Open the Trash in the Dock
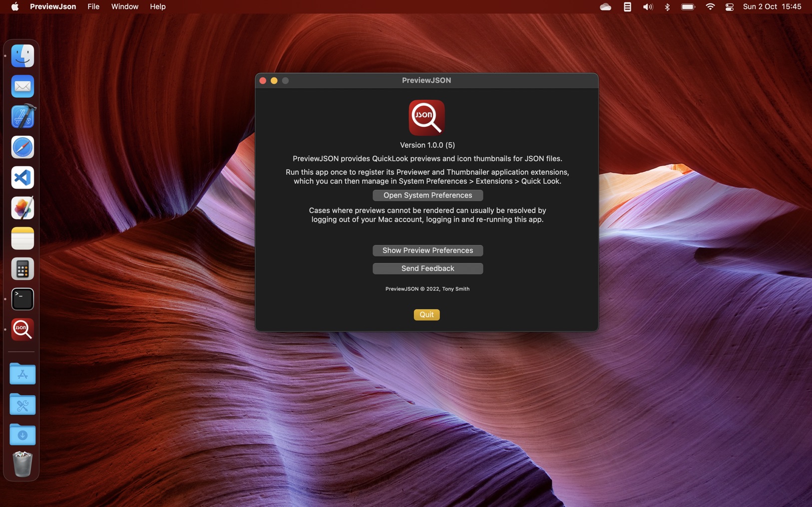This screenshot has width=812, height=507. click(22, 464)
